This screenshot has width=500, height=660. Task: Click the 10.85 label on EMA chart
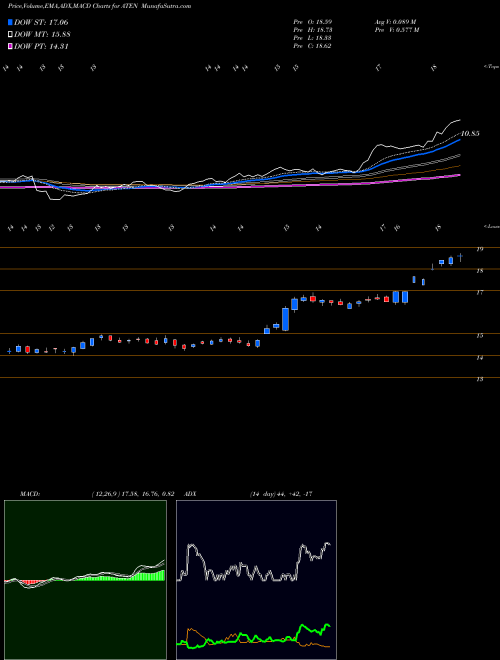pyautogui.click(x=470, y=134)
